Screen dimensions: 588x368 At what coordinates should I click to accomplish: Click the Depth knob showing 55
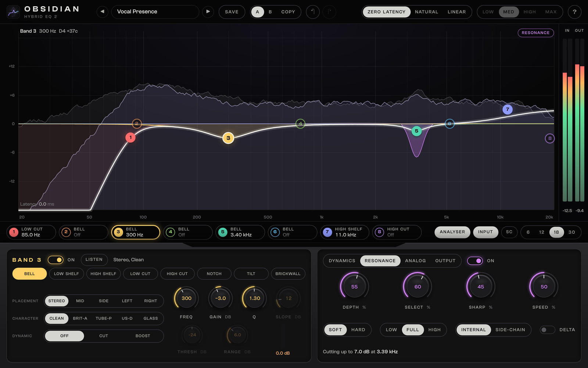[x=354, y=287]
